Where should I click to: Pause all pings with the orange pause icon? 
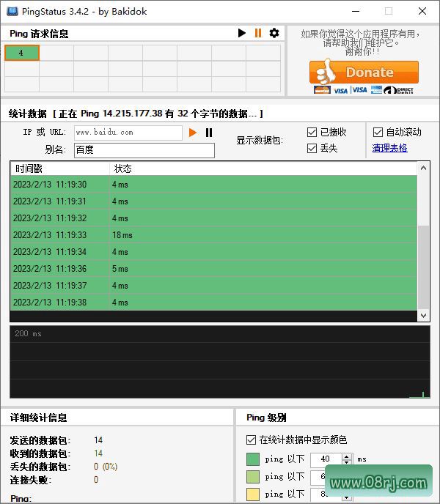tap(258, 33)
